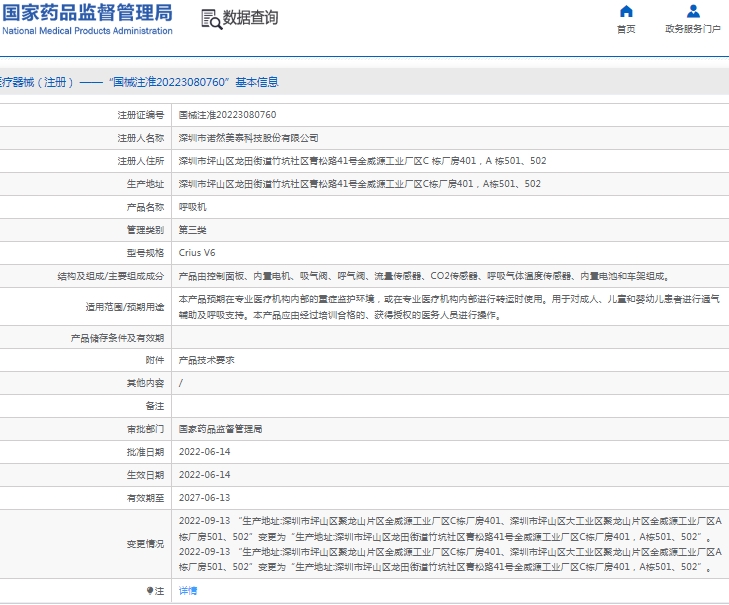Click management category value 第三类
The width and height of the screenshot is (729, 605).
click(192, 230)
